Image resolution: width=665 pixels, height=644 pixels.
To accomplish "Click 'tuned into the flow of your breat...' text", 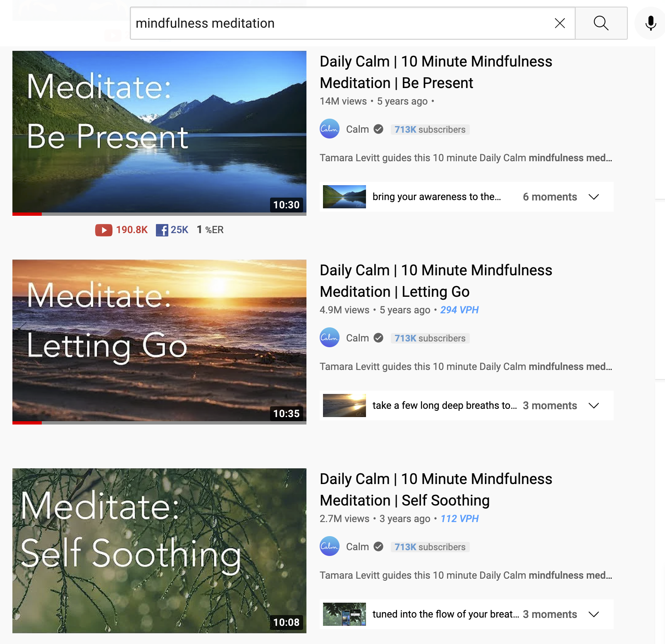I will 446,614.
